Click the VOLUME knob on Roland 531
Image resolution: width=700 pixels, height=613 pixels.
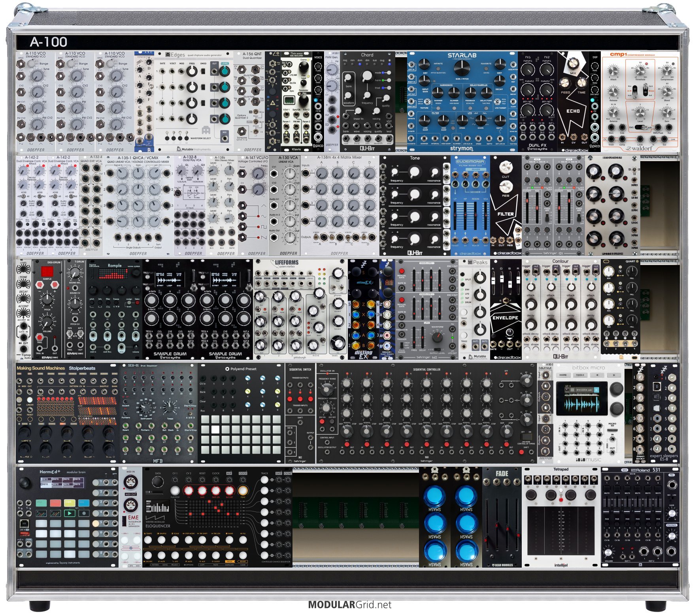609,552
